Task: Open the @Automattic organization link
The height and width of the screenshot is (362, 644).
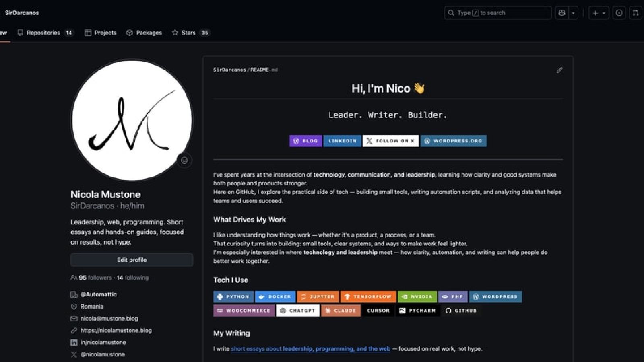Action: pyautogui.click(x=98, y=294)
